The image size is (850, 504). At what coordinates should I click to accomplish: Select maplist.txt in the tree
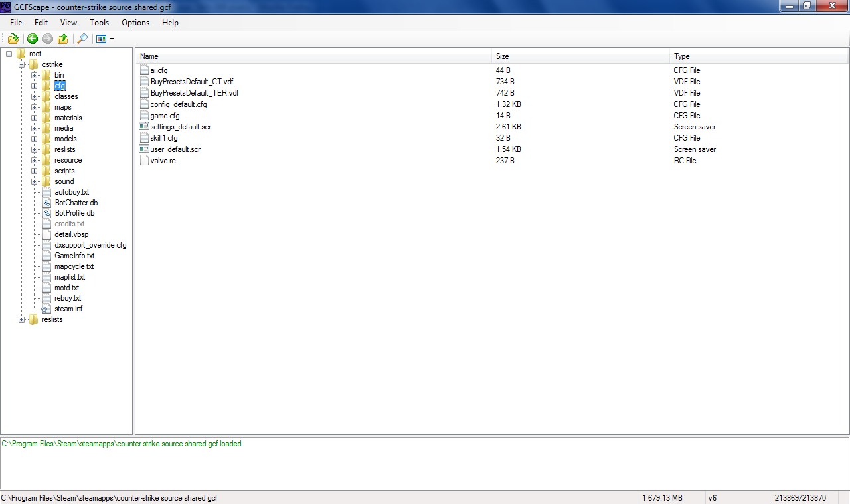(70, 277)
